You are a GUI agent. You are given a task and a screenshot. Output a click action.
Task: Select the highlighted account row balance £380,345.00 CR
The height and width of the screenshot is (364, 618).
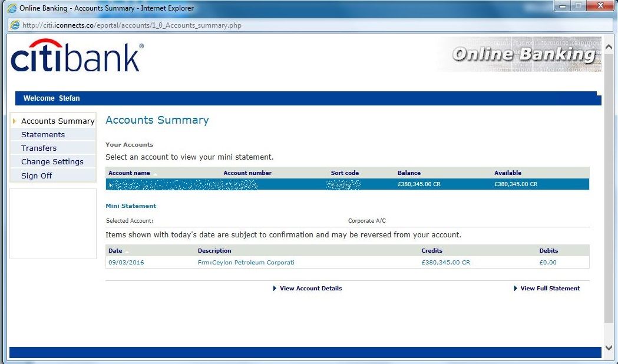419,184
